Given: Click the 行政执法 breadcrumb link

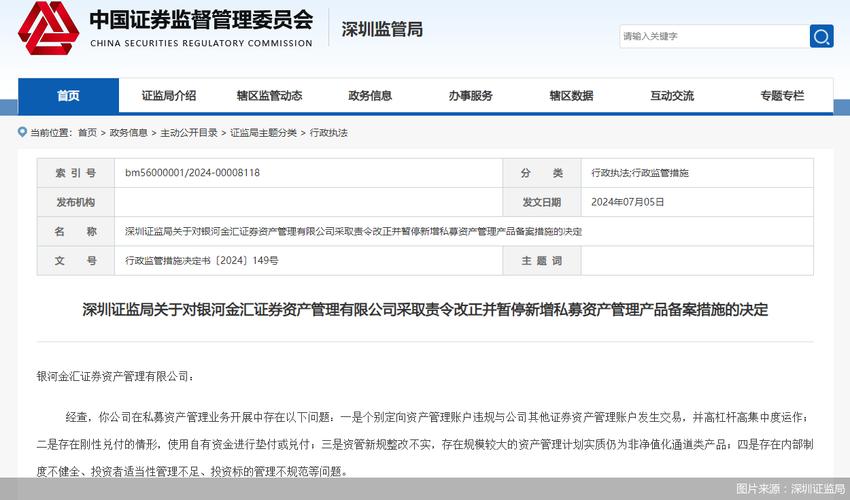Looking at the screenshot, I should click(x=329, y=132).
